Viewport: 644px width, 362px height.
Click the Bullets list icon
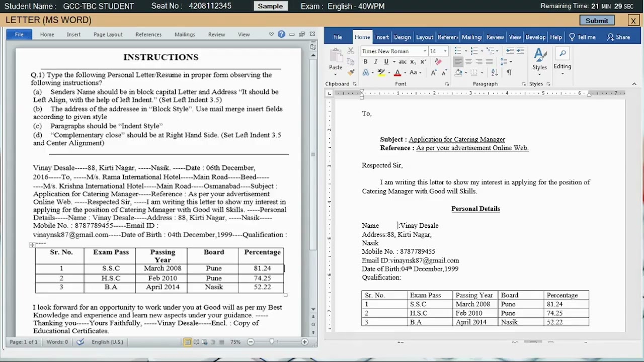pos(458,51)
